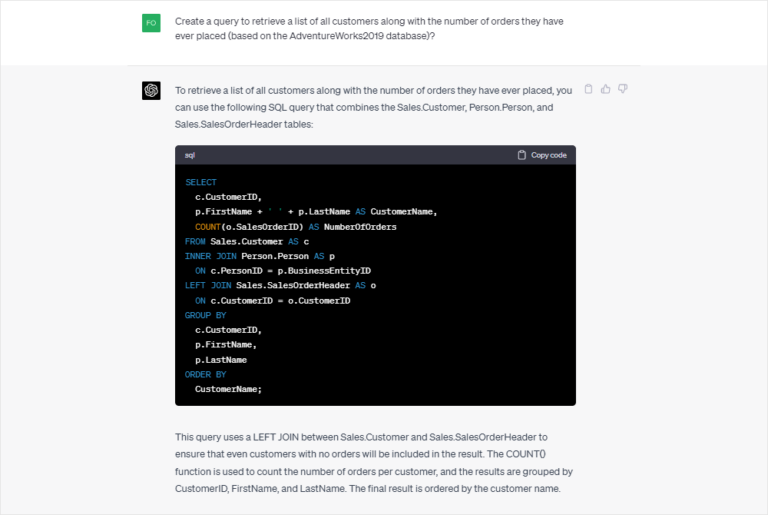Click the clipboard icon in code header
Image resolution: width=768 pixels, height=515 pixels.
(522, 155)
